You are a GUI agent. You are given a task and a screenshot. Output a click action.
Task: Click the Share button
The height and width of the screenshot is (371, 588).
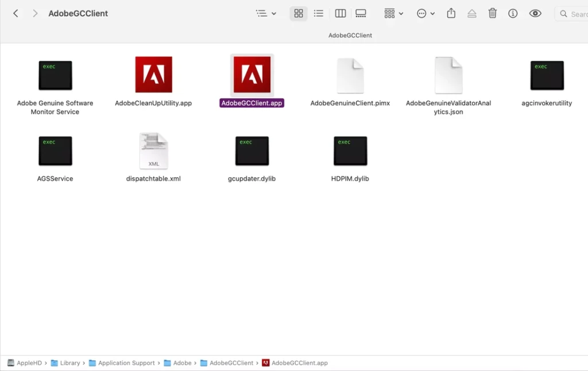(451, 13)
